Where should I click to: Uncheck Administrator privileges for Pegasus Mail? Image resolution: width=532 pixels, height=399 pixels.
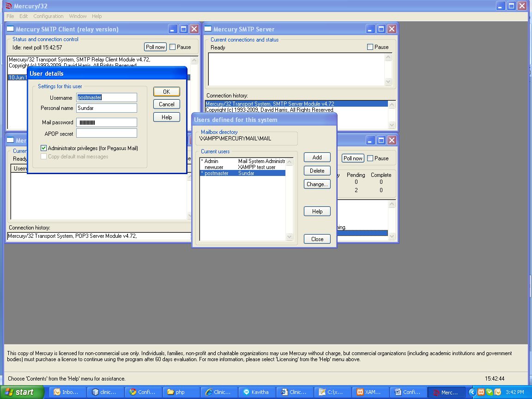43,148
